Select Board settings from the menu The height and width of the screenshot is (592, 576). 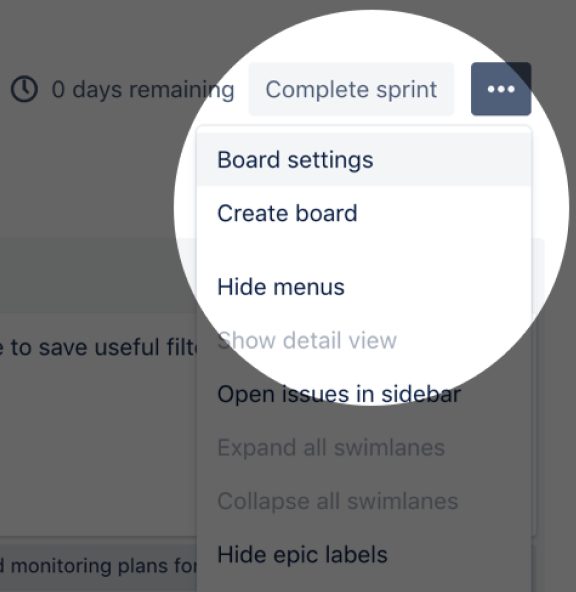[x=364, y=159]
